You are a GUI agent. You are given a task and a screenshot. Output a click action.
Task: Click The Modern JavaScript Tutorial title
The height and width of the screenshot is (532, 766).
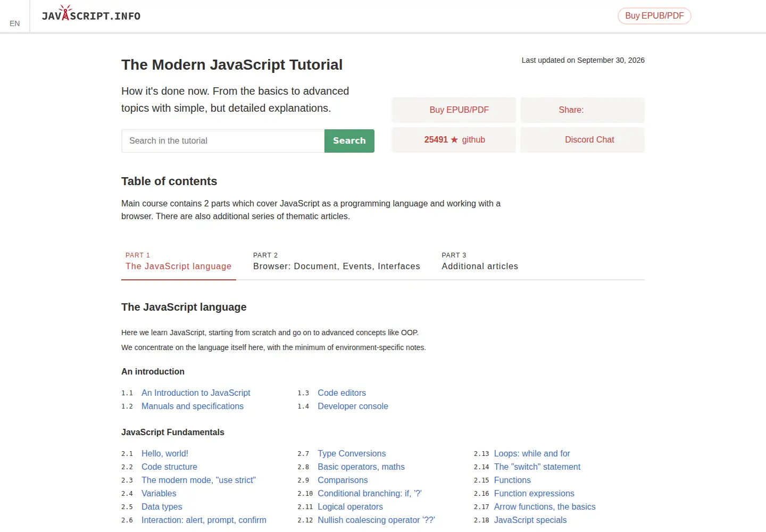pos(232,65)
